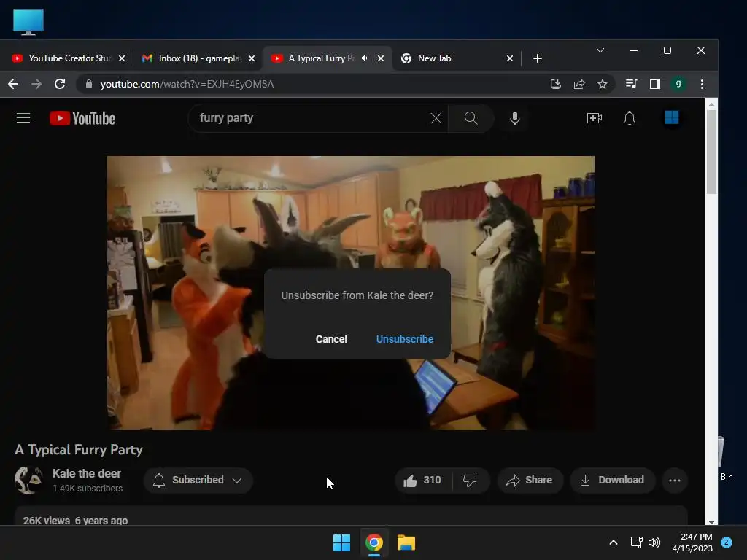Start voice search with microphone icon
This screenshot has width=747, height=560.
pyautogui.click(x=514, y=118)
